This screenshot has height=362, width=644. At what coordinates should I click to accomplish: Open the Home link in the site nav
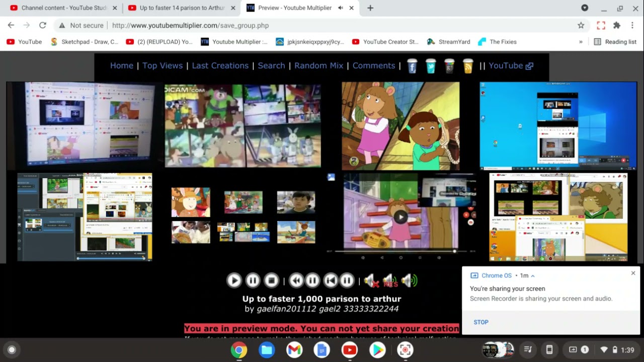(x=122, y=65)
